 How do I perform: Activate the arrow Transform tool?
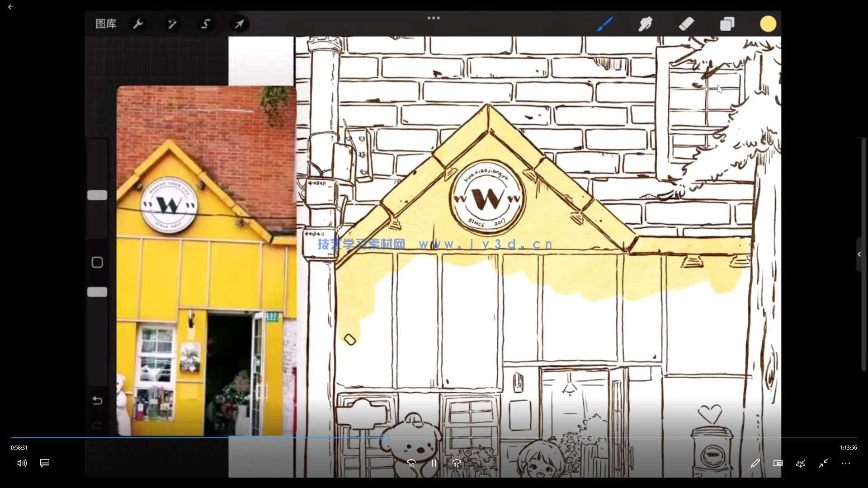click(239, 23)
